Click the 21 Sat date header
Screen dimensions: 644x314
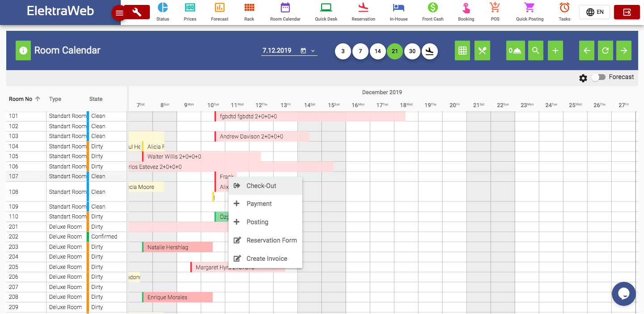coord(479,105)
